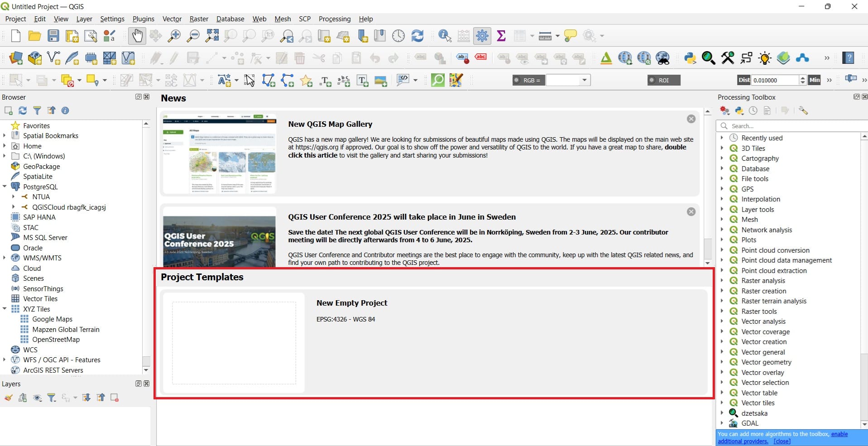Toggle the Browser filter funnel icon
868x446 pixels.
37,110
